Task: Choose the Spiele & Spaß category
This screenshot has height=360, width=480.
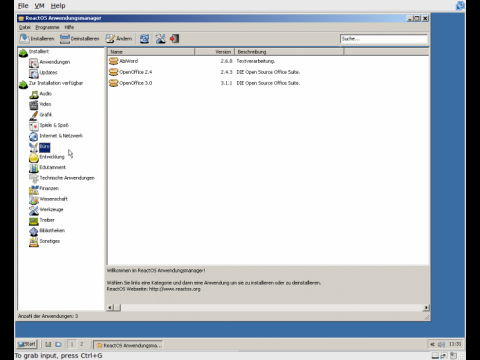Action: (54, 125)
